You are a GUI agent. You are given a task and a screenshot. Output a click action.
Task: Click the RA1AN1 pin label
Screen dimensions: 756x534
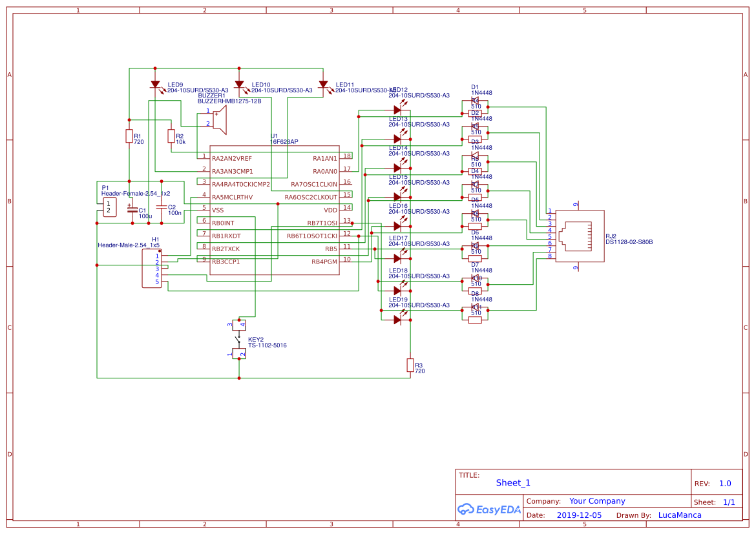[325, 159]
